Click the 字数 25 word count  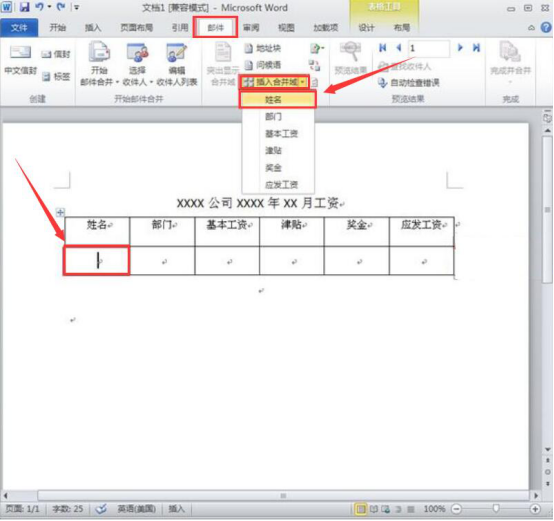(68, 509)
